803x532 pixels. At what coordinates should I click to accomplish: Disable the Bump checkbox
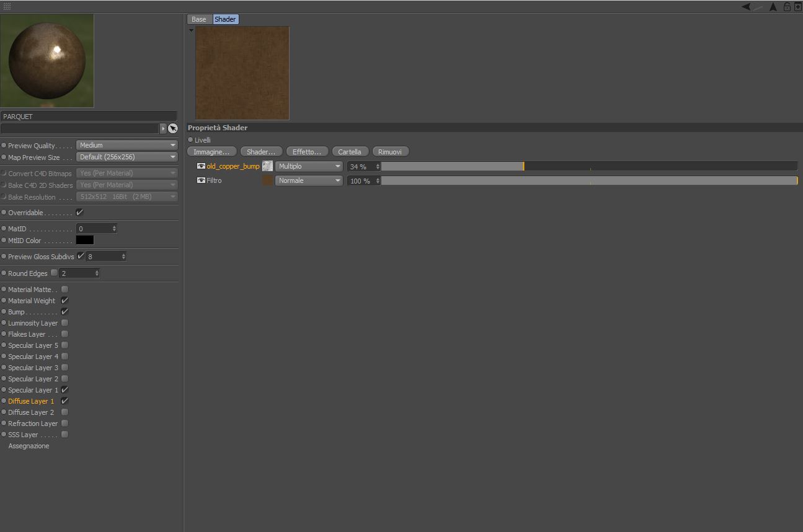[x=64, y=312]
